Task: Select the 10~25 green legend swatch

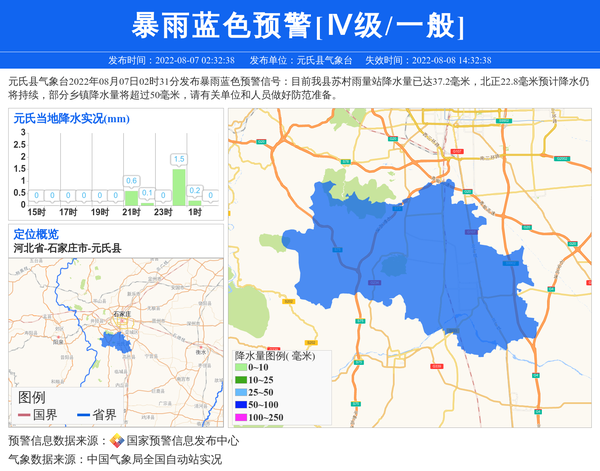Action: click(x=240, y=380)
